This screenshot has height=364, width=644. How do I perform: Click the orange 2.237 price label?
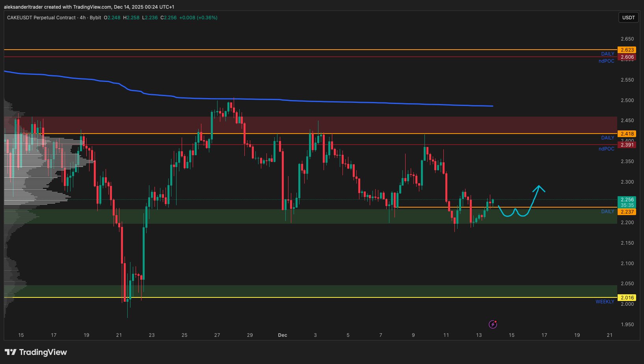click(x=627, y=212)
